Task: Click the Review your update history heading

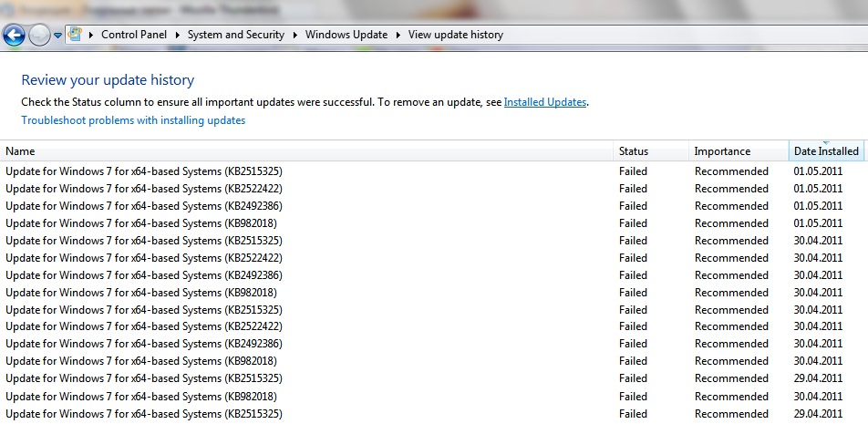Action: click(x=108, y=80)
